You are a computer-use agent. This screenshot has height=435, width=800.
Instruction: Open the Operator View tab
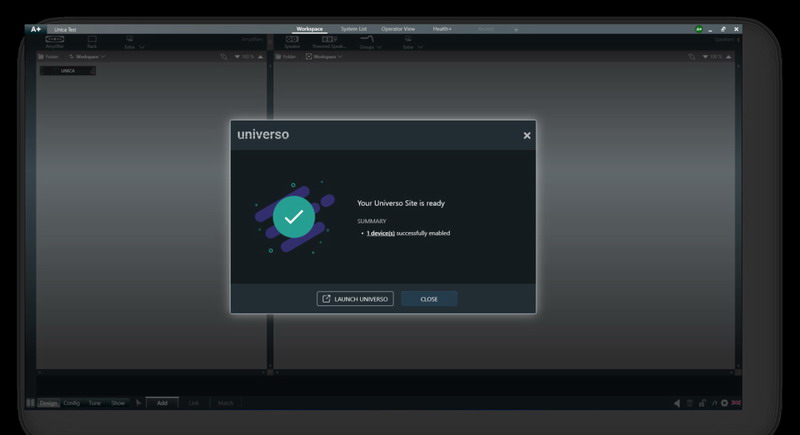(398, 29)
